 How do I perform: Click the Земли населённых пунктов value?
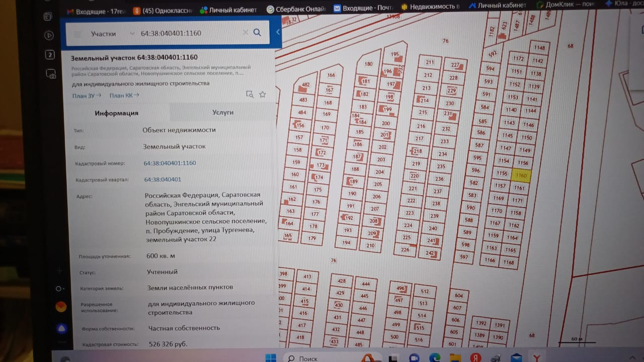click(190, 288)
